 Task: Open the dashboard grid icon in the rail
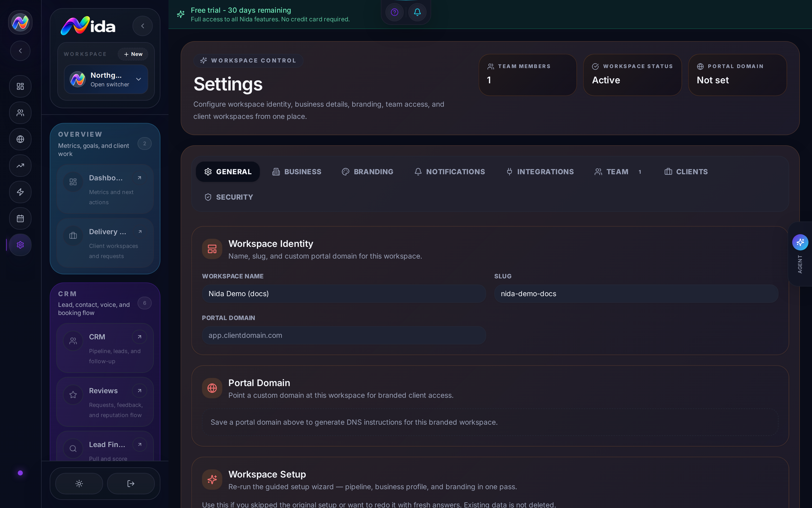(x=20, y=86)
